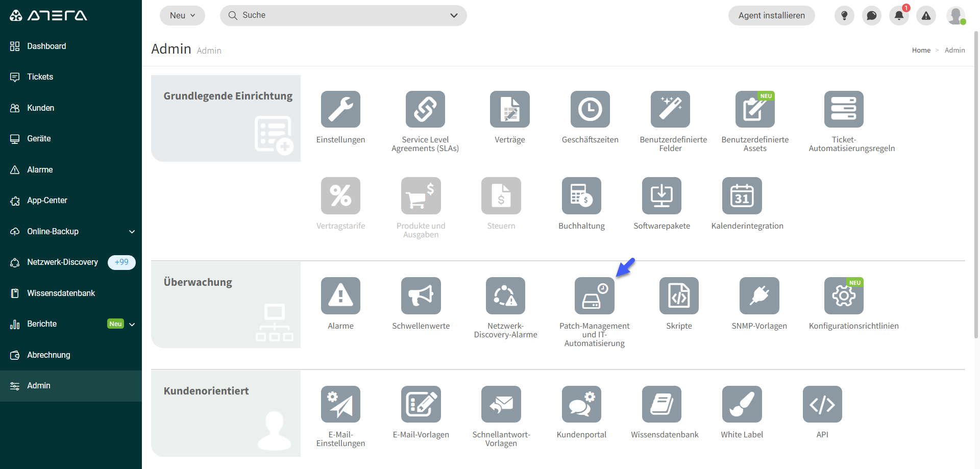Viewport: 980px width, 469px height.
Task: Open the Steuern document icon
Action: (x=501, y=195)
